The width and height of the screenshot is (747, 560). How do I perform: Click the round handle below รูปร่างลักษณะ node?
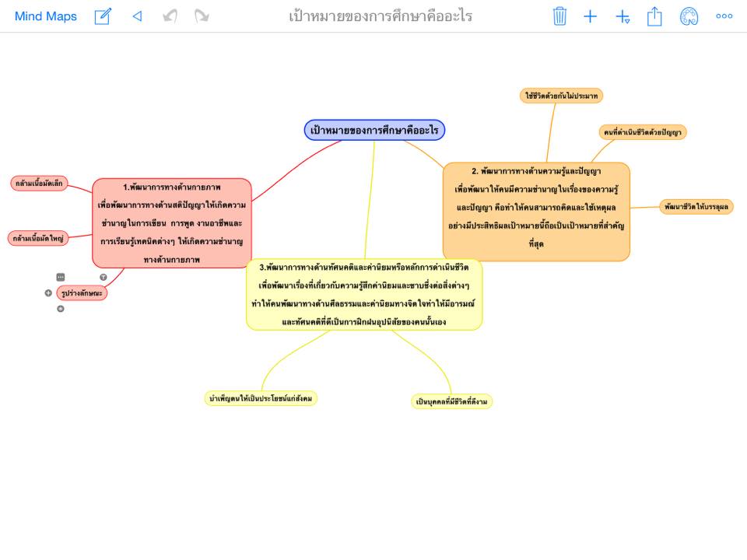point(61,309)
